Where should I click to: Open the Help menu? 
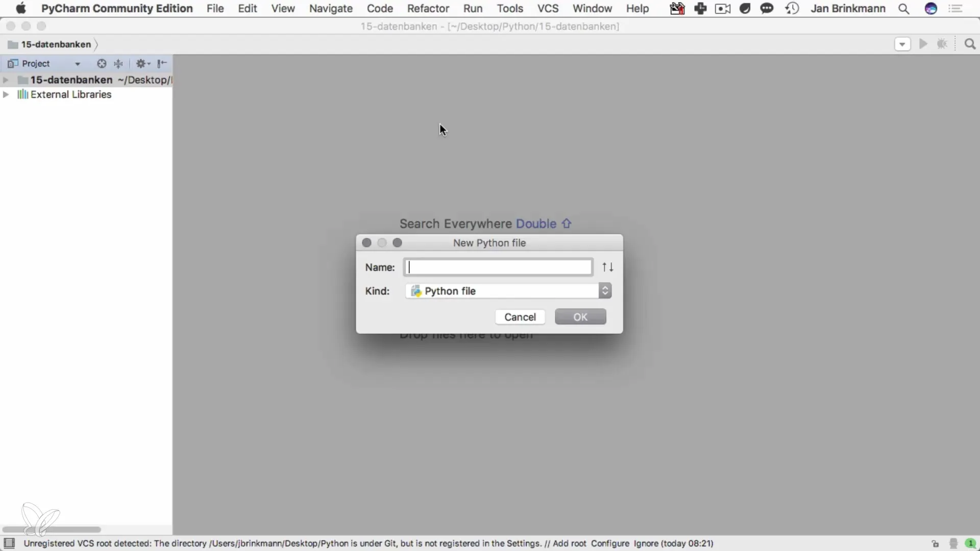point(638,9)
